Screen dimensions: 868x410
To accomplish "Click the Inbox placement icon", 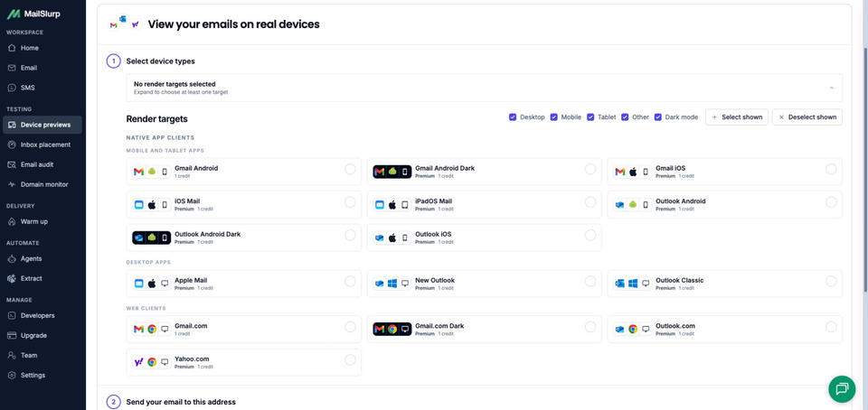I will [x=12, y=144].
